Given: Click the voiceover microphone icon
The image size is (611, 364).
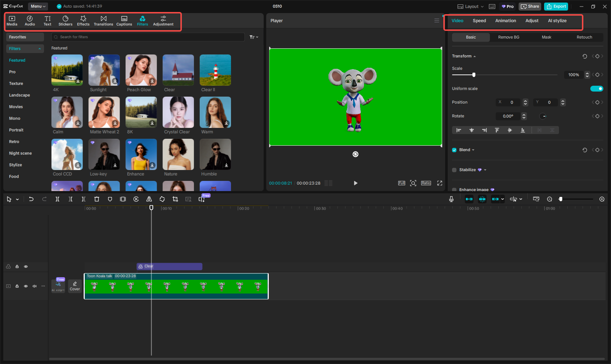Looking at the screenshot, I should click(451, 199).
